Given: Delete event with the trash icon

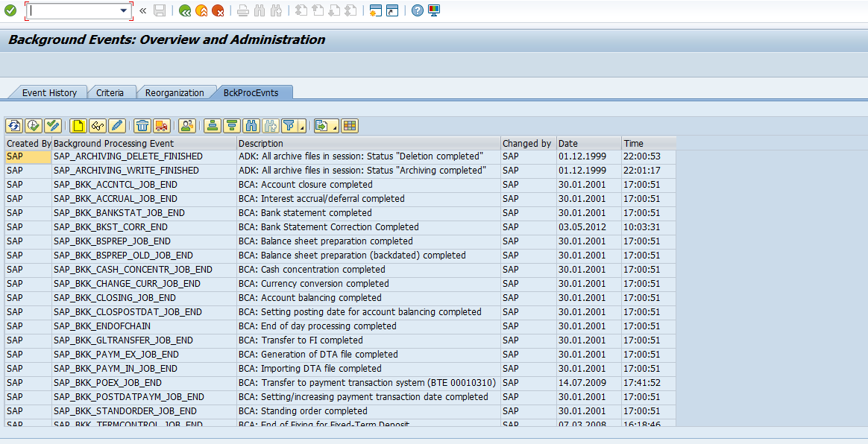Looking at the screenshot, I should click(x=142, y=126).
